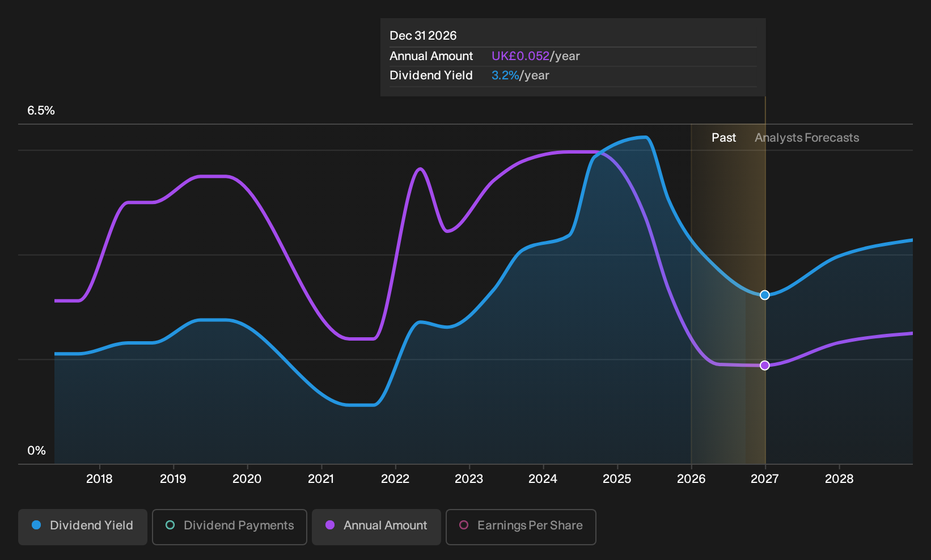Click the teal ring icon in Dividend Payments legend
The width and height of the screenshot is (931, 560).
click(x=170, y=525)
